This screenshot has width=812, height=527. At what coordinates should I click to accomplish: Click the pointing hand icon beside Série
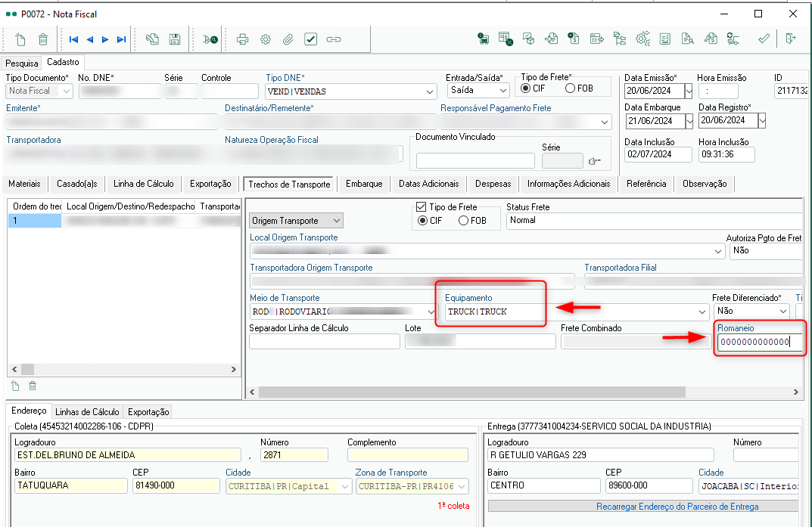(x=595, y=161)
